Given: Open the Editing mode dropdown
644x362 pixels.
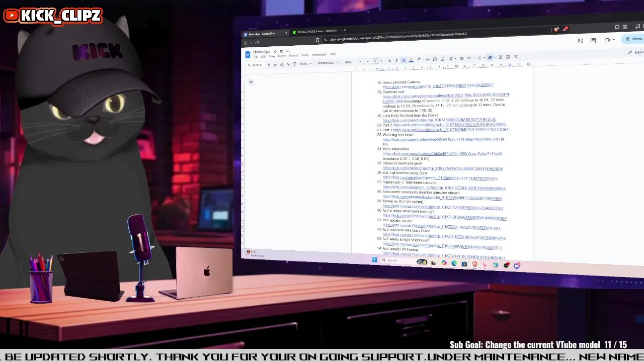Looking at the screenshot, I should pos(636,52).
